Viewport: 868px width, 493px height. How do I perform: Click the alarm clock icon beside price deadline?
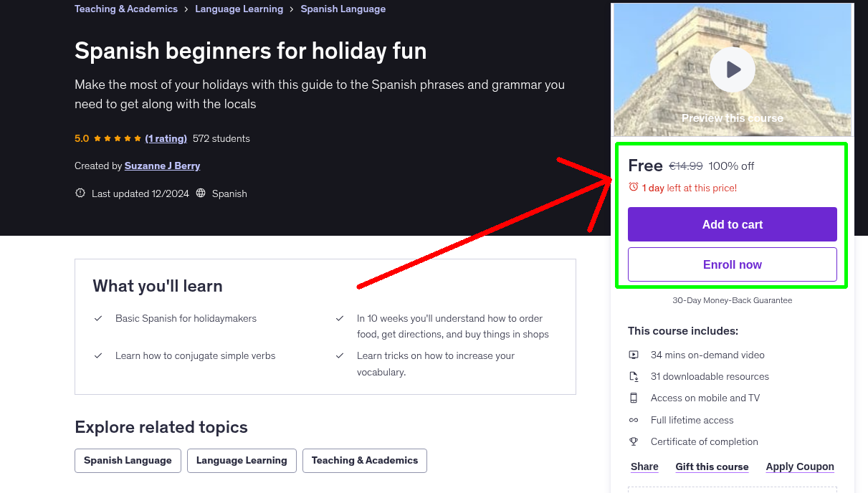point(634,187)
